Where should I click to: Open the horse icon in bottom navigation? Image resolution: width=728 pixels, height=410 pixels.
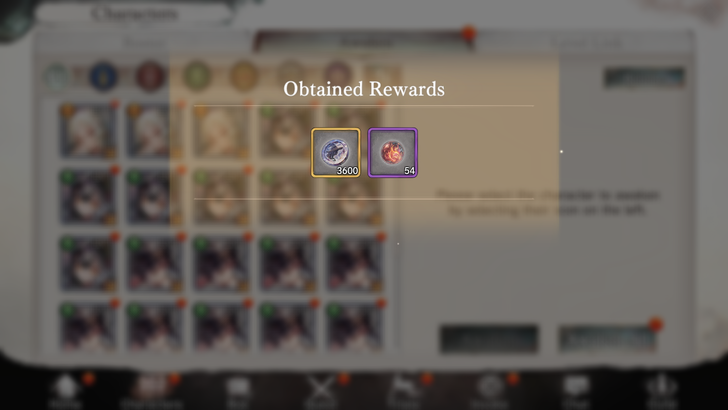404,391
